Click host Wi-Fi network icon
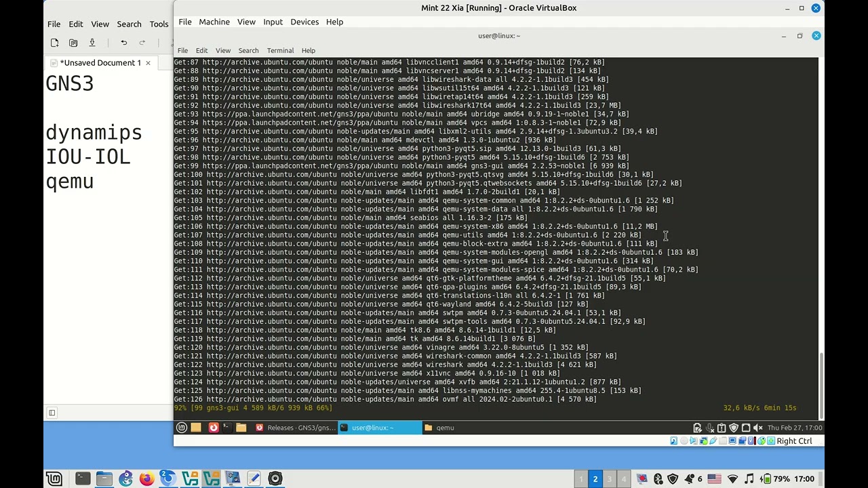This screenshot has width=868, height=488. (x=732, y=479)
